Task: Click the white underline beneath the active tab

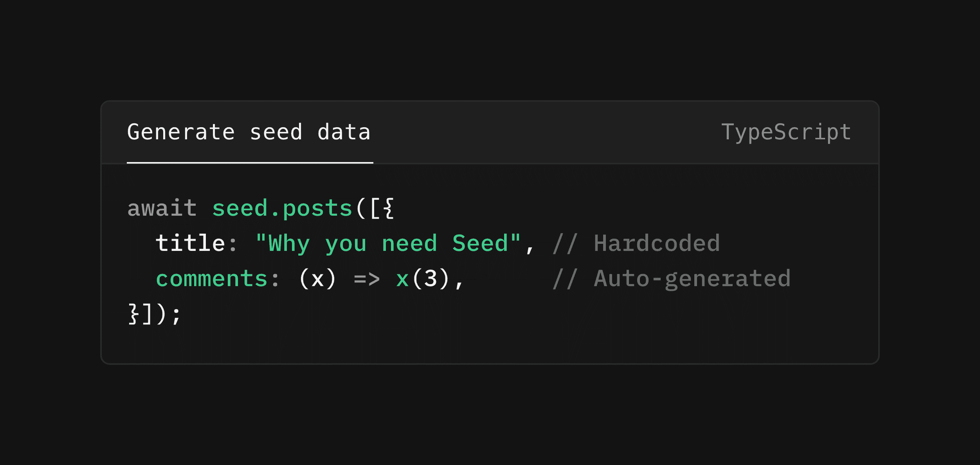Action: pos(250,162)
